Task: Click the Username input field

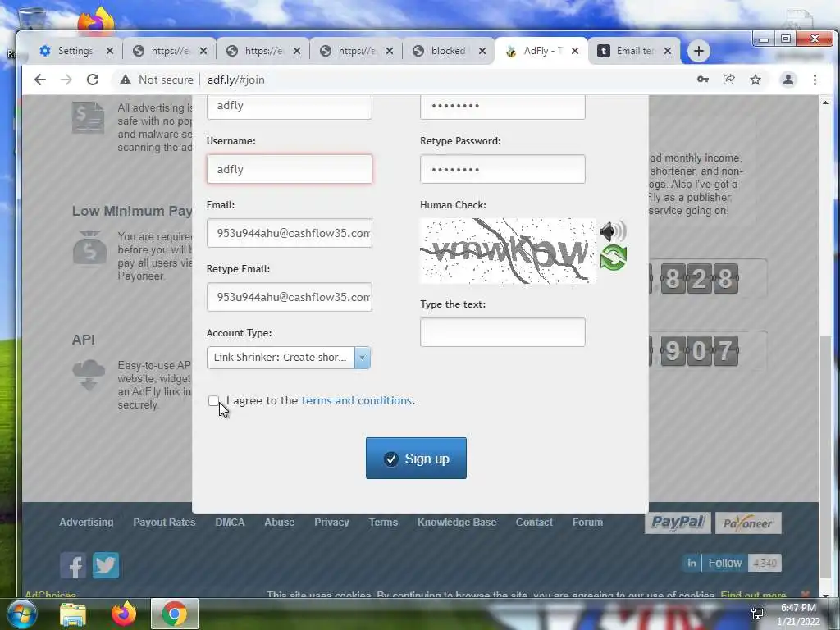Action: click(290, 169)
